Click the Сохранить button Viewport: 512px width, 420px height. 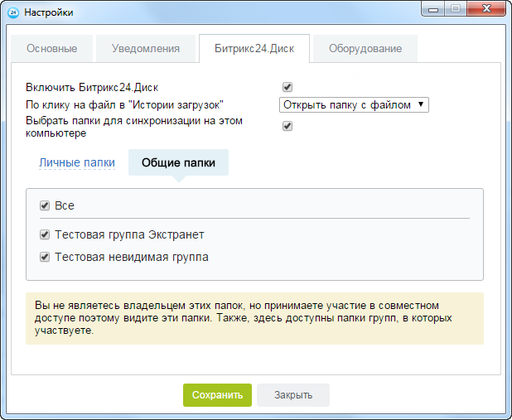coord(217,395)
